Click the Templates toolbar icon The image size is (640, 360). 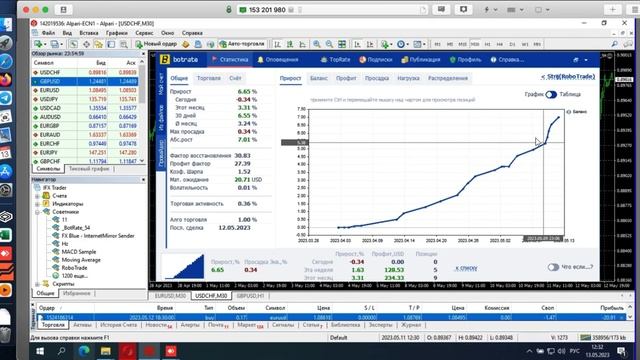[x=417, y=44]
